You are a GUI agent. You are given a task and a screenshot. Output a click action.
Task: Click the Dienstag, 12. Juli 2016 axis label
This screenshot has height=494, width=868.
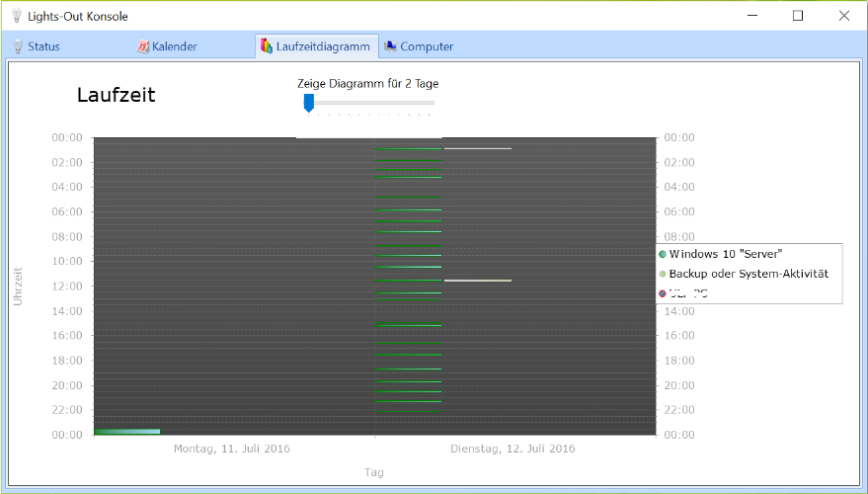(x=513, y=449)
